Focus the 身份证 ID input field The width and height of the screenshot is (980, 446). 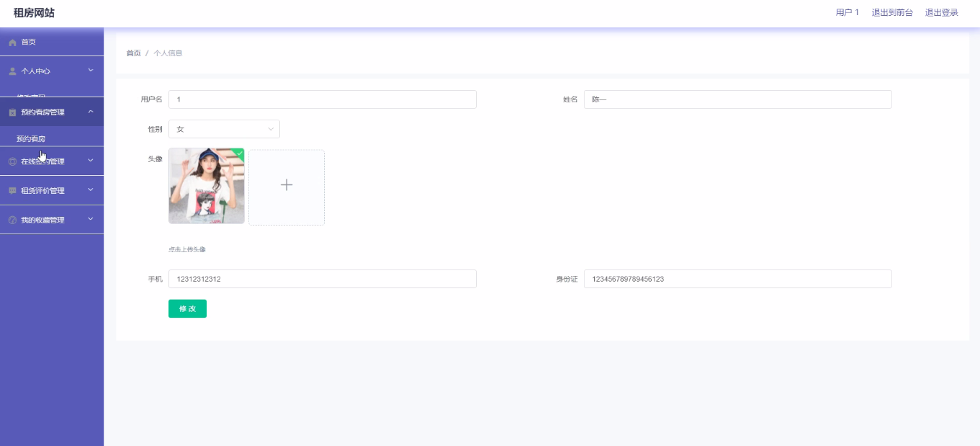tap(738, 279)
